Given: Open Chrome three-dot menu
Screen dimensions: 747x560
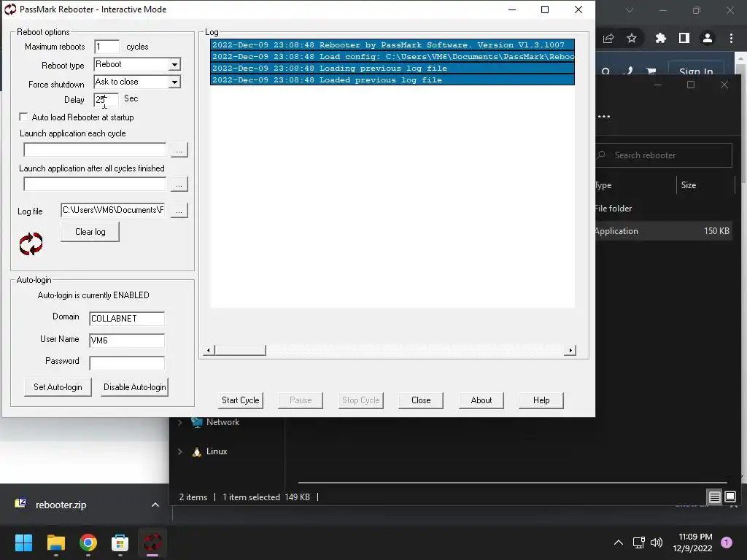Looking at the screenshot, I should [x=731, y=38].
